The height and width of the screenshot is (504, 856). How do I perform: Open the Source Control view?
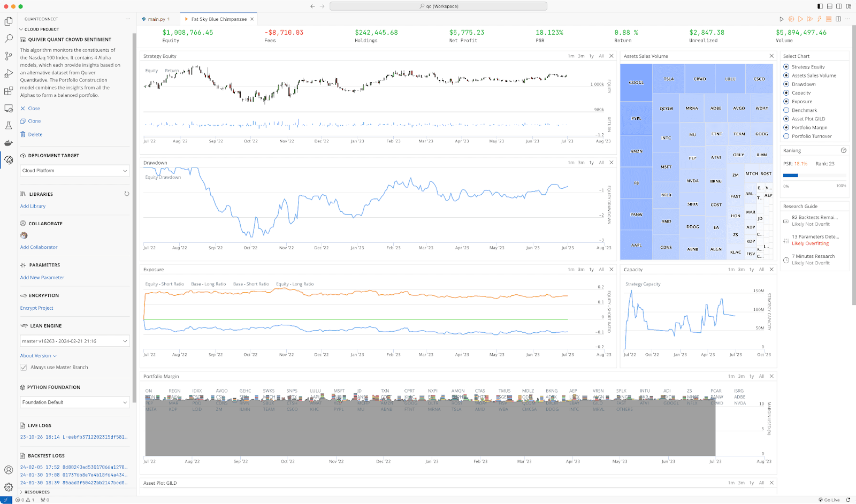(x=9, y=56)
